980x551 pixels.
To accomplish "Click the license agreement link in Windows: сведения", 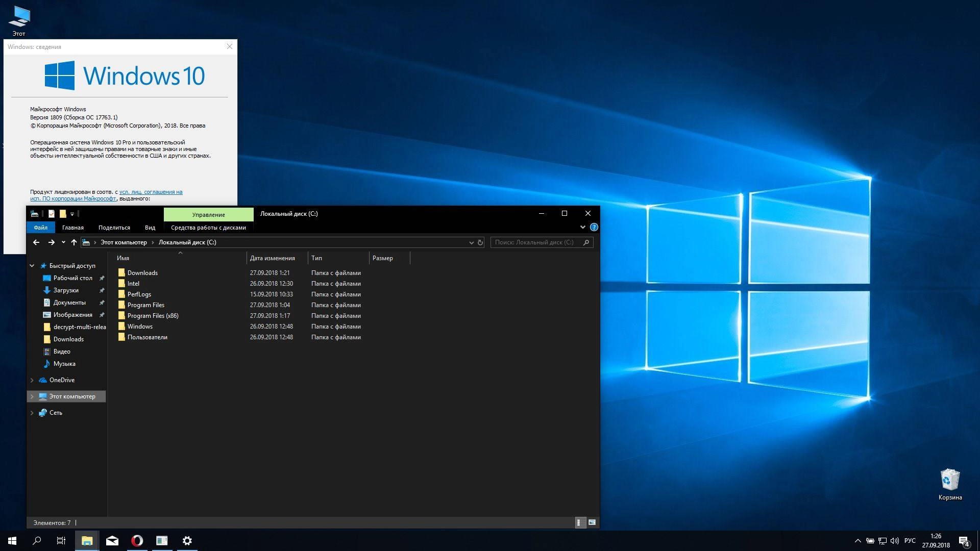I will (106, 195).
